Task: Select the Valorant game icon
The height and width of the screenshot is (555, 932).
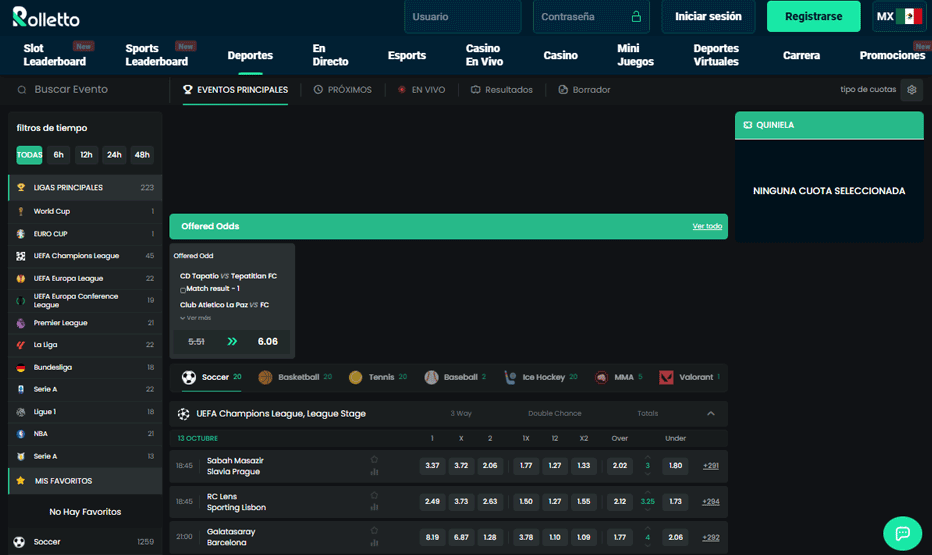Action: [x=666, y=377]
